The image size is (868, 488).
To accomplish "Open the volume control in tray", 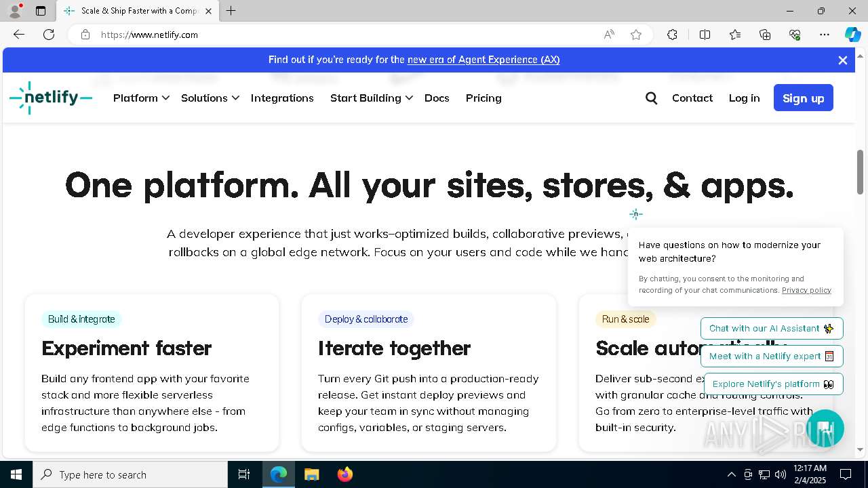I will tap(781, 474).
